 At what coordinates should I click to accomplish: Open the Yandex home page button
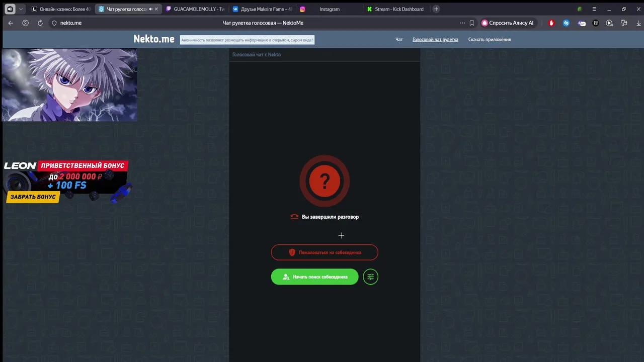[x=25, y=23]
